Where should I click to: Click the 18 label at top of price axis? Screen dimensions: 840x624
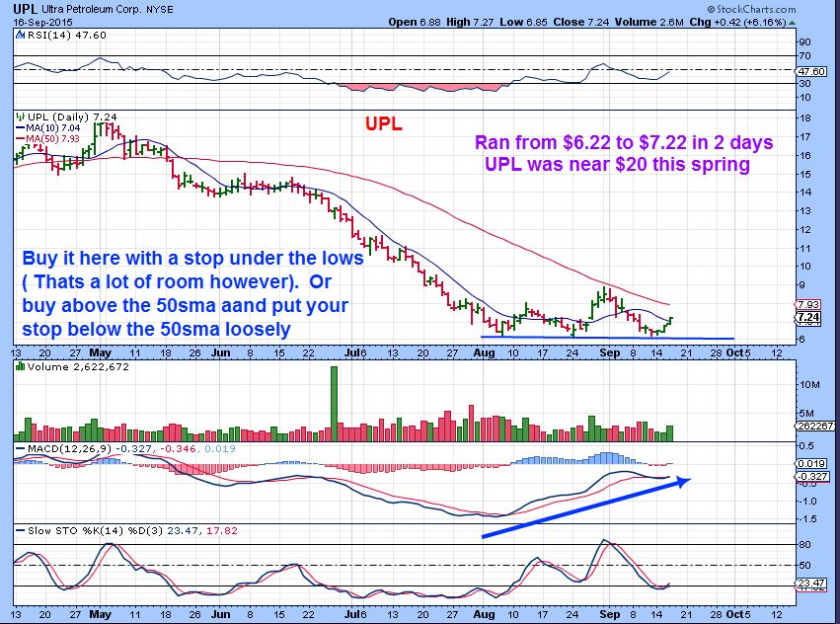(x=805, y=117)
